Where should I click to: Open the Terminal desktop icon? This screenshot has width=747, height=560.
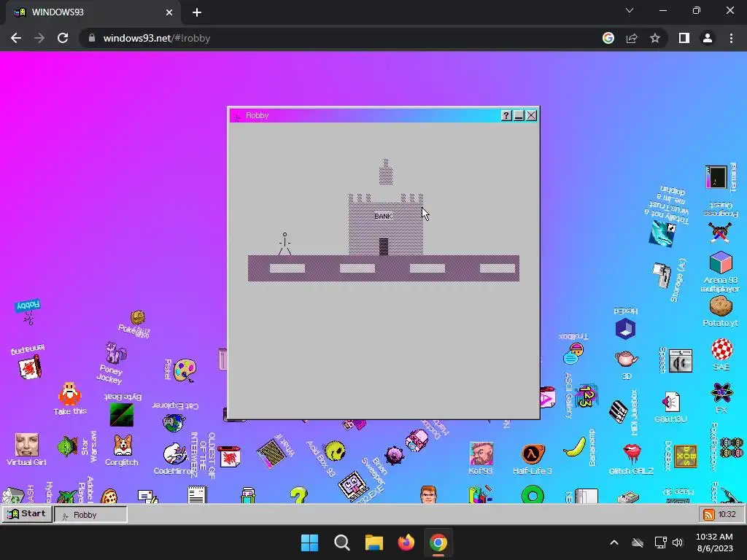point(716,177)
